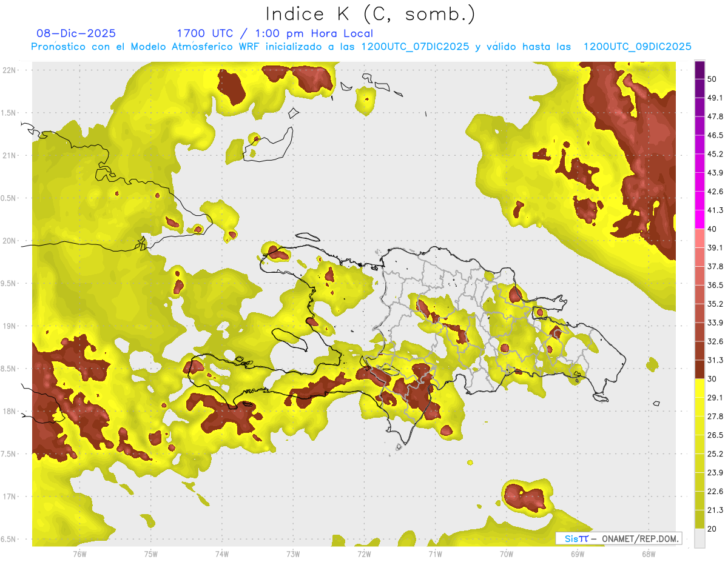Viewport: 728px width, 562px height.
Task: Click the colorbar value "43.9"
Action: (715, 173)
